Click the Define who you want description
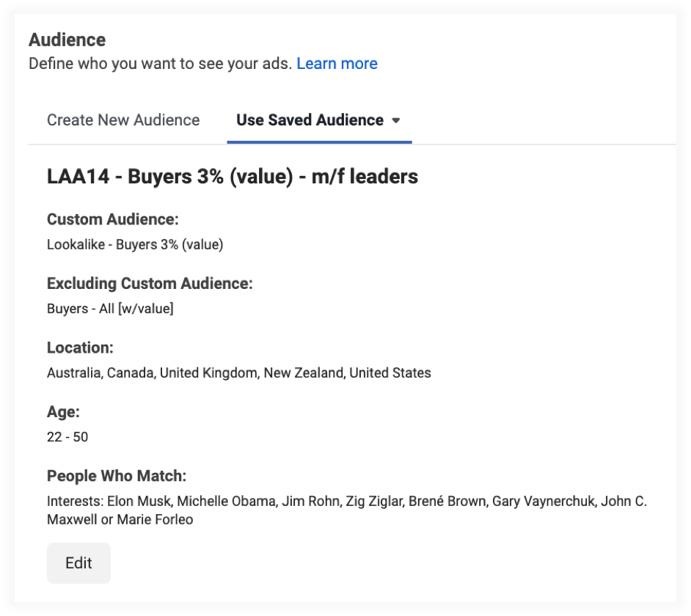This screenshot has height=616, width=691. [160, 64]
